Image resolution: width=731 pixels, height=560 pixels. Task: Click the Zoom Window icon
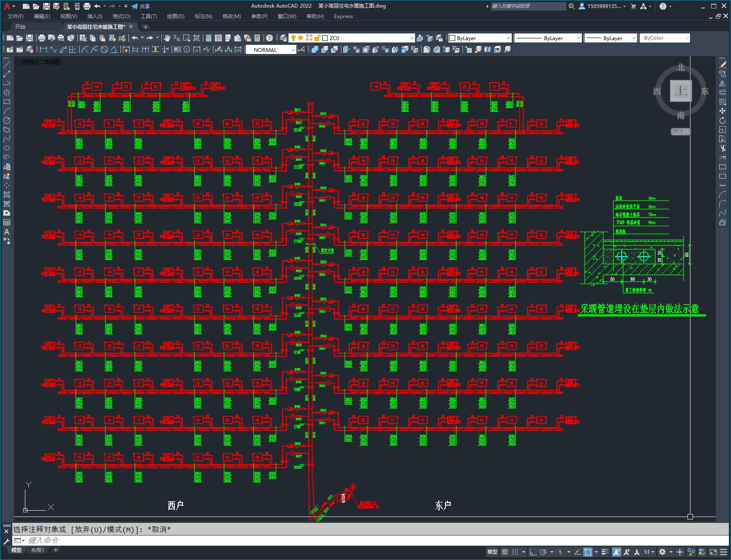[186, 38]
